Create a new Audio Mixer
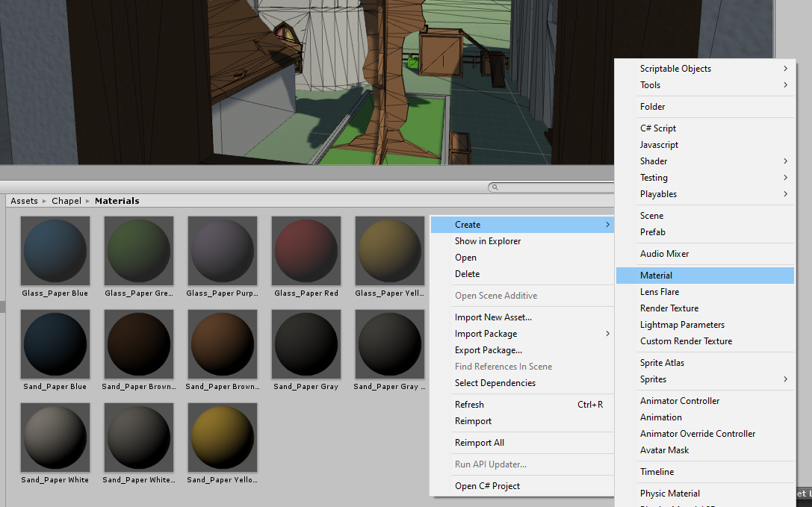 click(664, 255)
